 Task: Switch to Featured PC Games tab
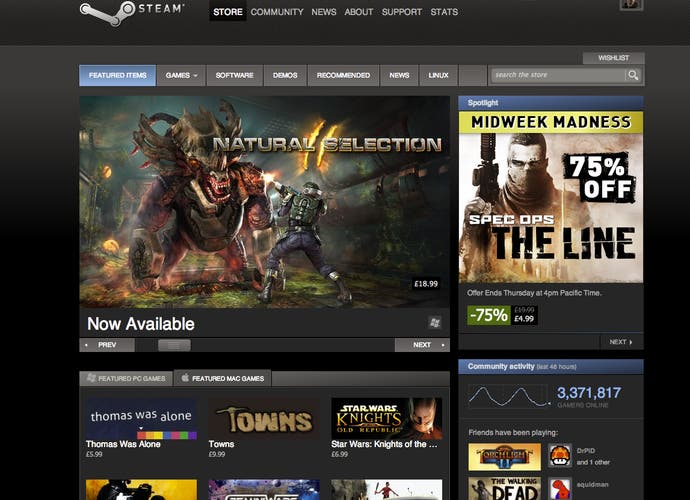[126, 379]
